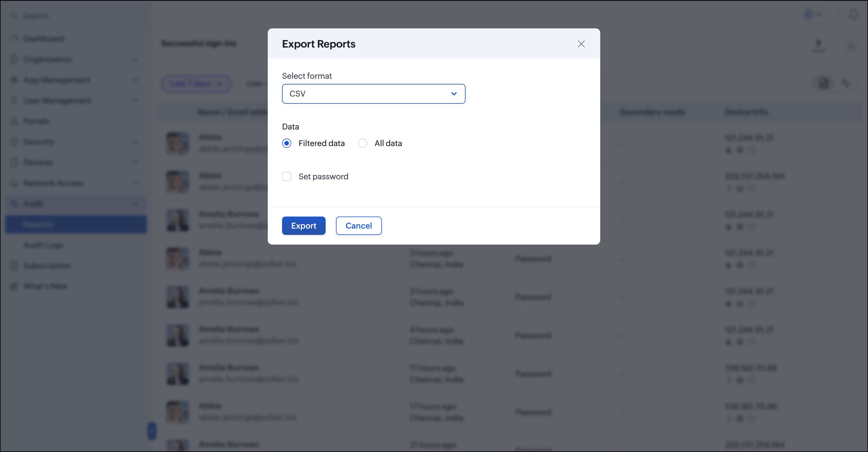Click the document export icon above table

pos(823,83)
